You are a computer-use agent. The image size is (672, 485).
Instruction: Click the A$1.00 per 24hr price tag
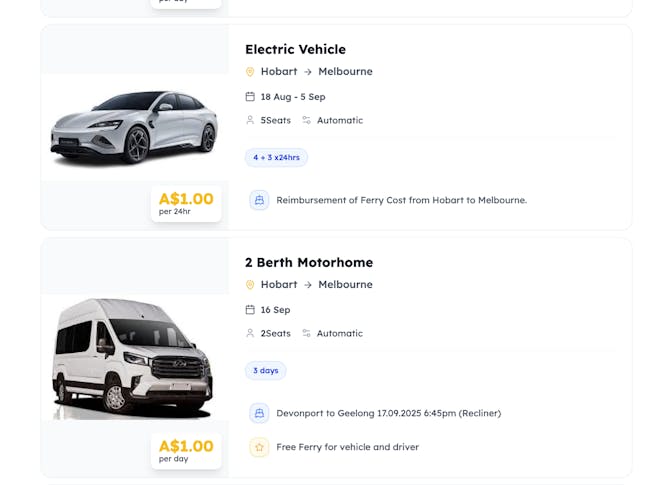click(x=186, y=203)
